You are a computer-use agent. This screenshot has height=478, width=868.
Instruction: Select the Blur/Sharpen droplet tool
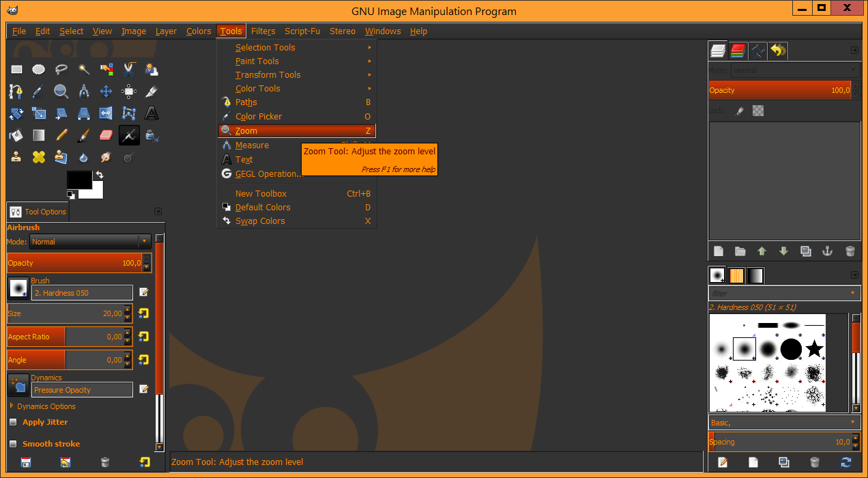tap(84, 157)
